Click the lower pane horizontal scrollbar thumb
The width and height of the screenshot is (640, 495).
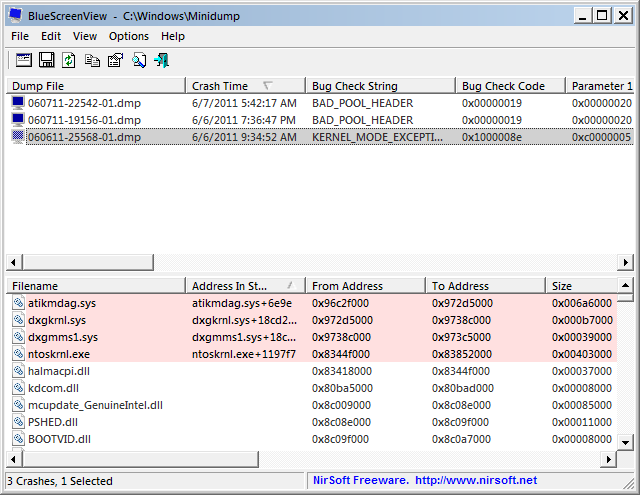(x=140, y=459)
